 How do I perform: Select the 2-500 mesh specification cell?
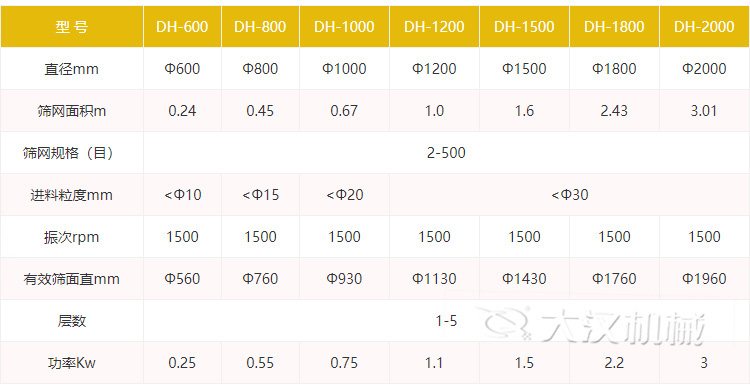pos(446,153)
